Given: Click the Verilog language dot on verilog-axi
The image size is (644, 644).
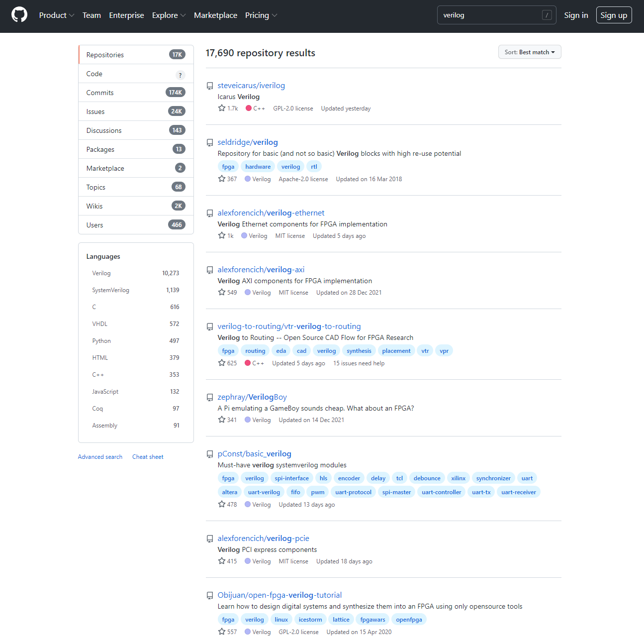Looking at the screenshot, I should (x=247, y=292).
